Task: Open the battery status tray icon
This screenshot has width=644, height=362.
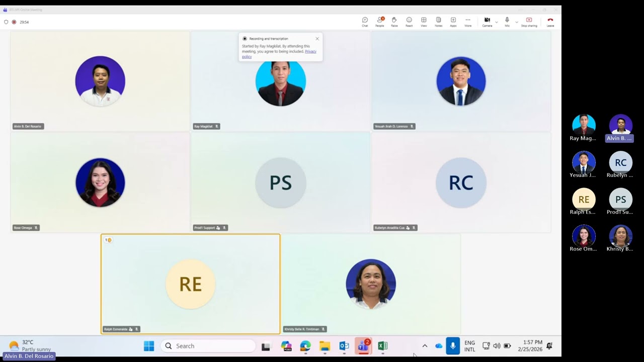Action: tap(507, 346)
